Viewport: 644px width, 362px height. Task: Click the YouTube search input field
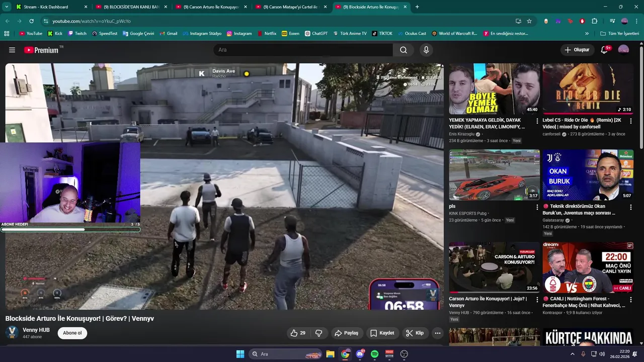click(x=303, y=50)
